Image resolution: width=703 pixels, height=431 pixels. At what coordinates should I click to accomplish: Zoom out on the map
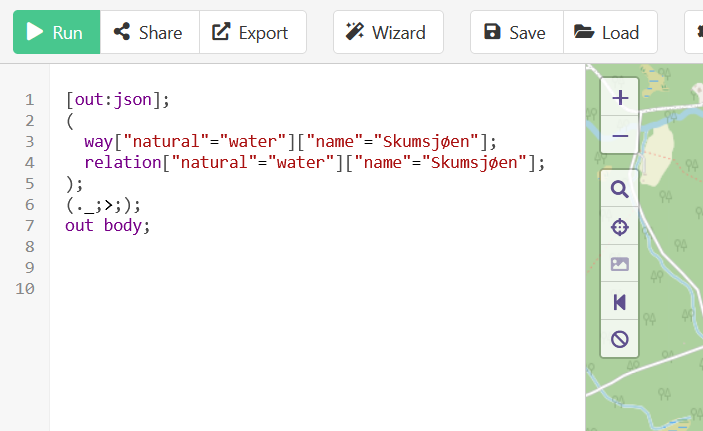620,135
